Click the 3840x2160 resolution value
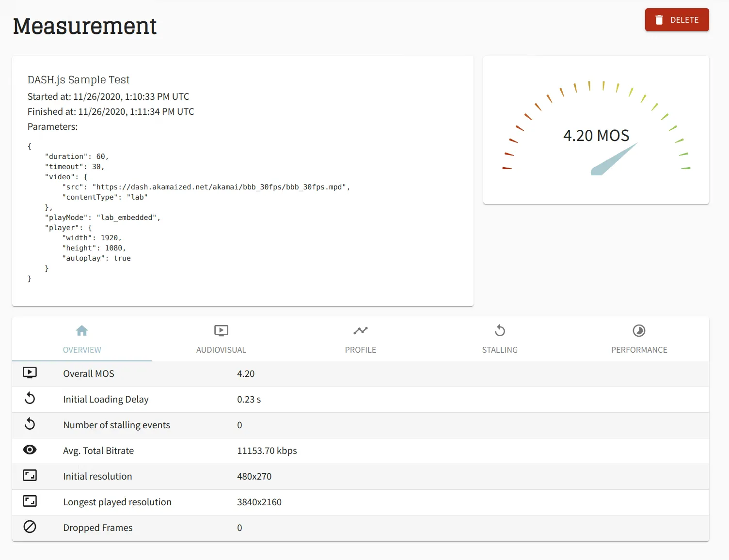Screen dimensions: 729x560 (259, 502)
